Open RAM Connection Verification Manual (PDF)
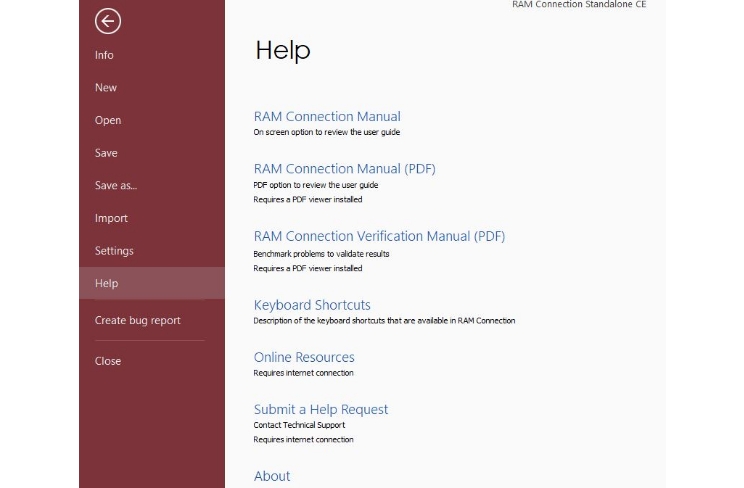The width and height of the screenshot is (744, 488). (379, 236)
